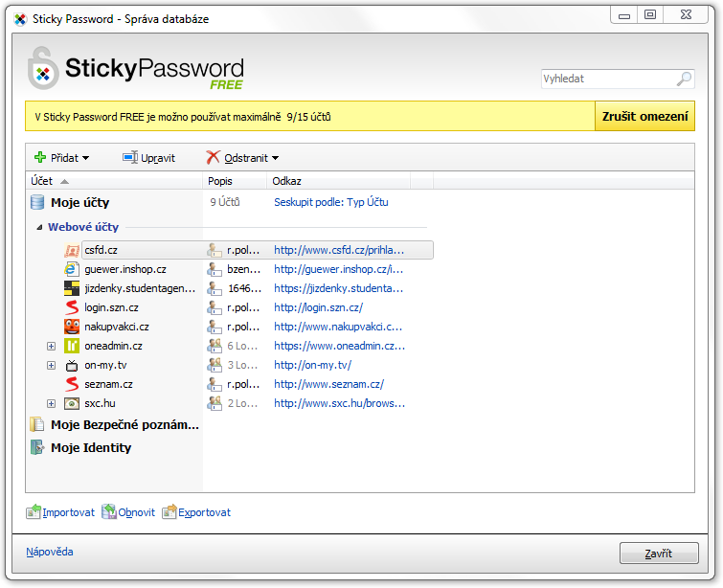Select the Moje Bezpečné poznám... item
The height and width of the screenshot is (588, 723).
click(124, 425)
